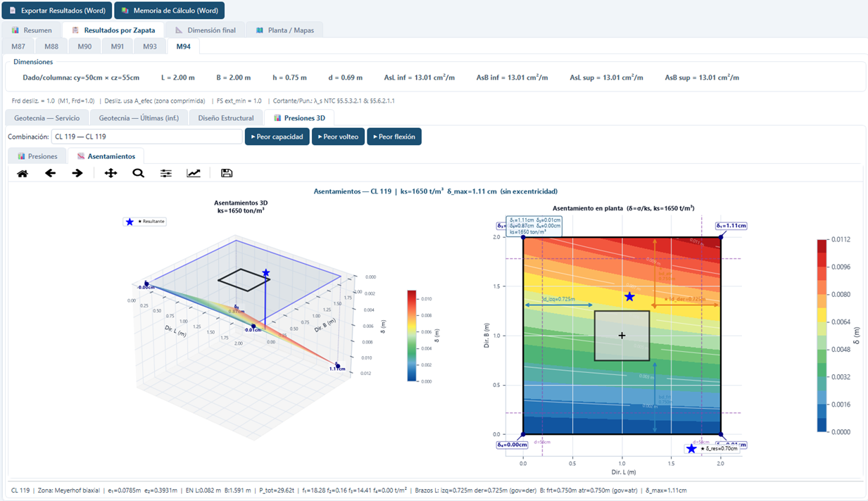Click the plan-view settlement colorbar
868x501 pixels.
(x=822, y=336)
